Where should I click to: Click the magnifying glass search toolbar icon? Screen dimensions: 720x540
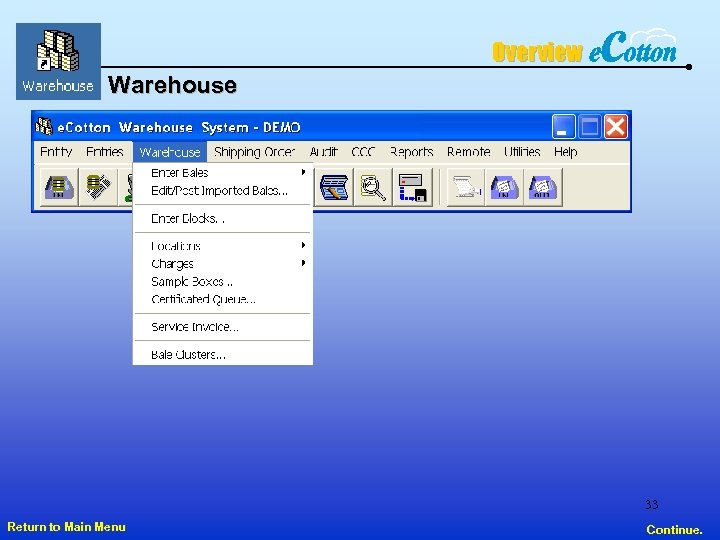point(373,187)
